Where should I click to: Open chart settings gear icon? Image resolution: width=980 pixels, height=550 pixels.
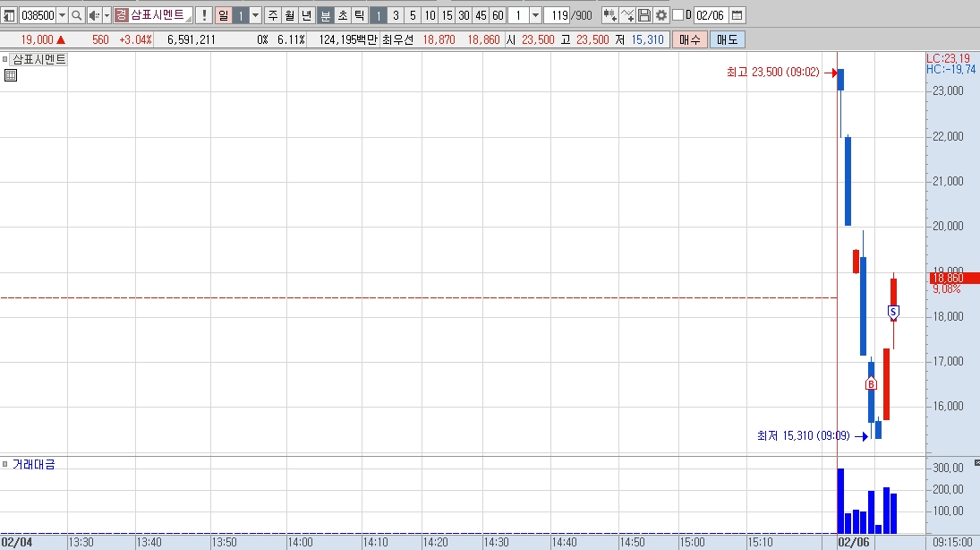(661, 15)
